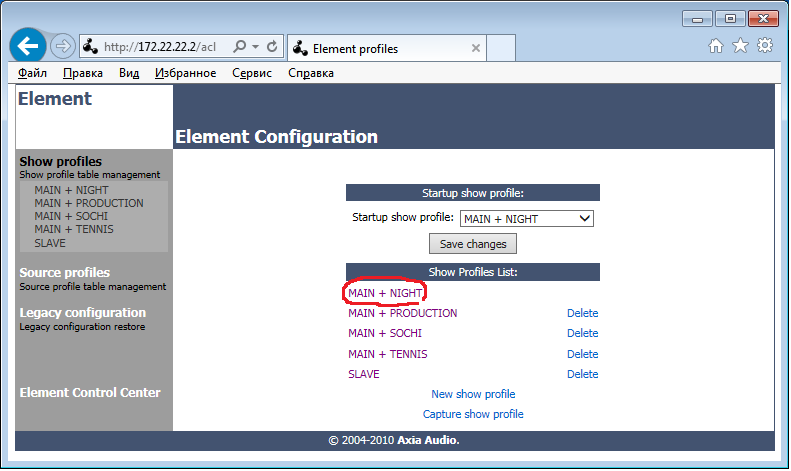The image size is (791, 471).
Task: Open MAIN + PRODUCTION in the profiles list
Action: 403,313
